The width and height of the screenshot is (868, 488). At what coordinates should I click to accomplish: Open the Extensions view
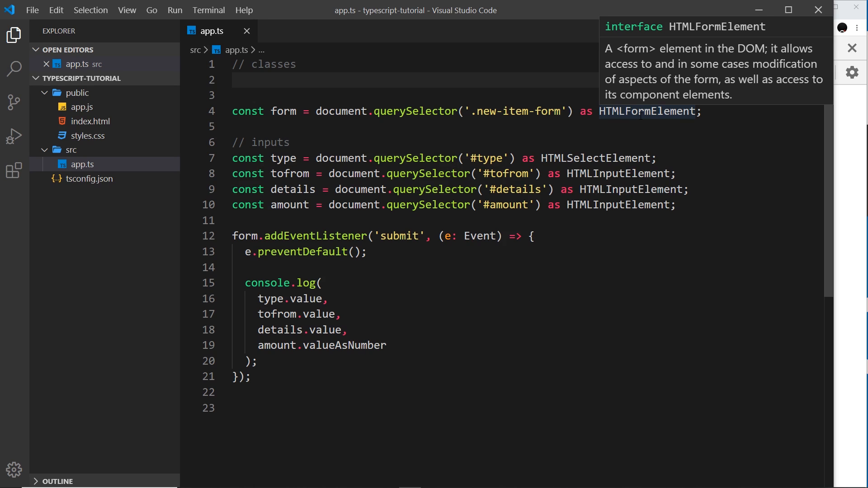14,170
